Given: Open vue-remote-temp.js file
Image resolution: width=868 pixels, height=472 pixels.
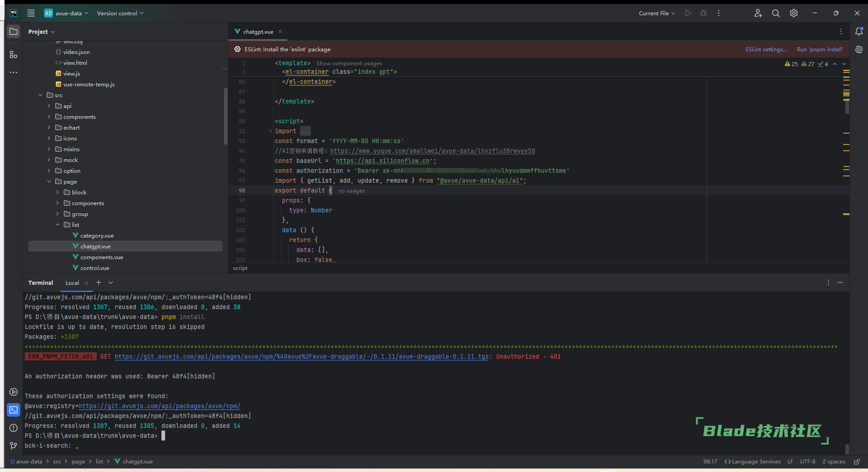Looking at the screenshot, I should (89, 84).
